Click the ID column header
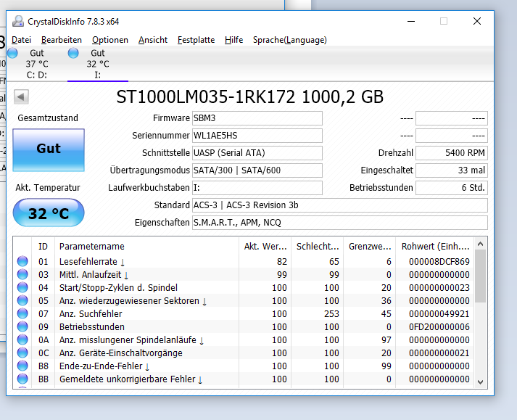517x420 pixels. tap(44, 247)
